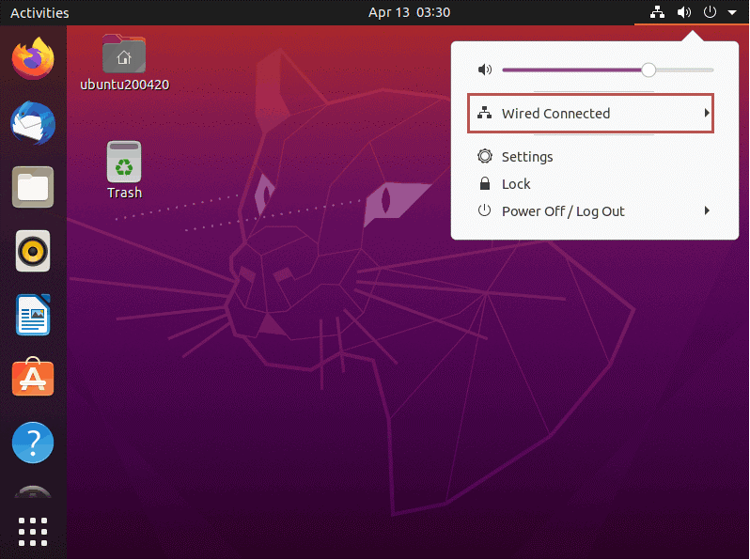Screen dimensions: 750x560
Task: Collapse system menu via top bar arrow
Action: click(732, 13)
